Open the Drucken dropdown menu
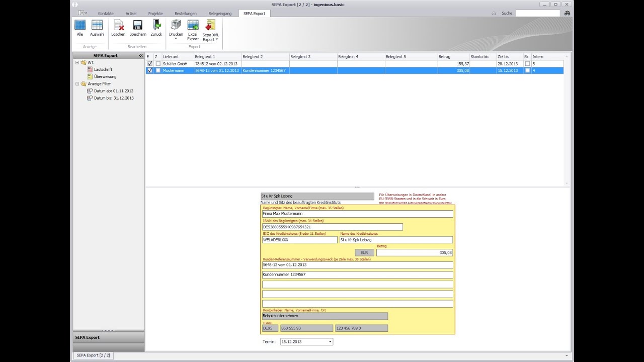The height and width of the screenshot is (362, 644). pyautogui.click(x=176, y=39)
